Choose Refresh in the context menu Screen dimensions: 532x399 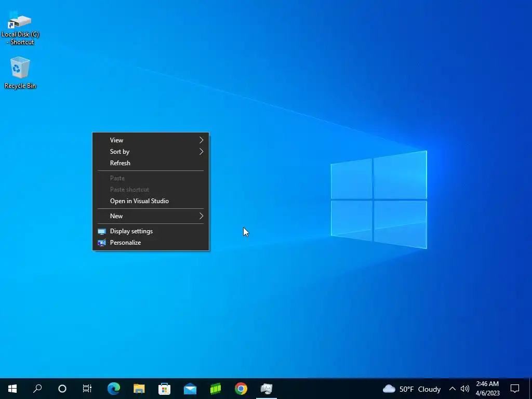click(x=151, y=163)
